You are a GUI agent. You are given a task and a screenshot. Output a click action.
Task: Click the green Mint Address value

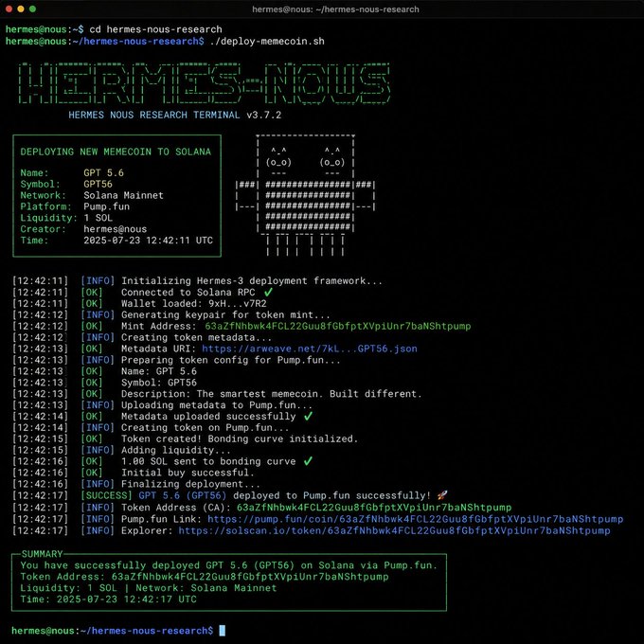337,326
